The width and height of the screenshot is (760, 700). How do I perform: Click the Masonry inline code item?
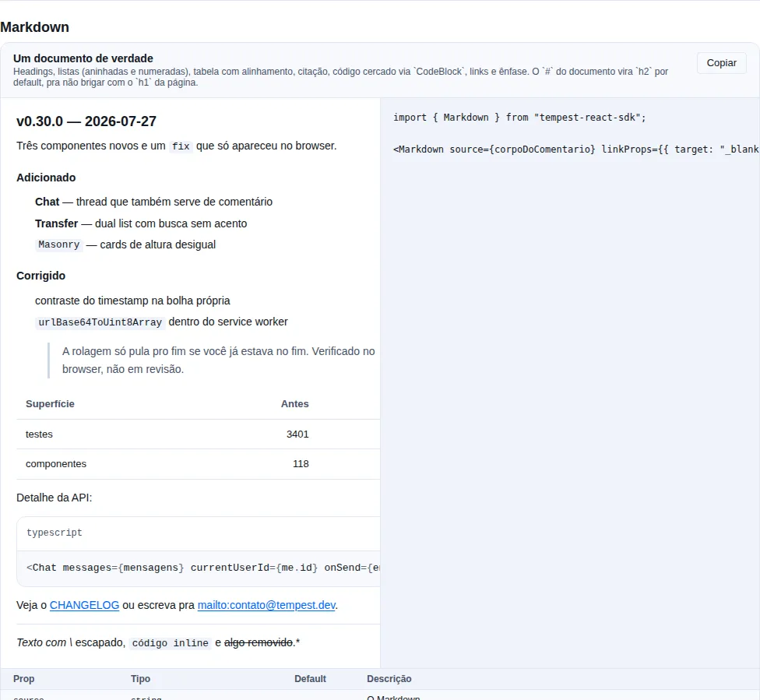tap(58, 244)
